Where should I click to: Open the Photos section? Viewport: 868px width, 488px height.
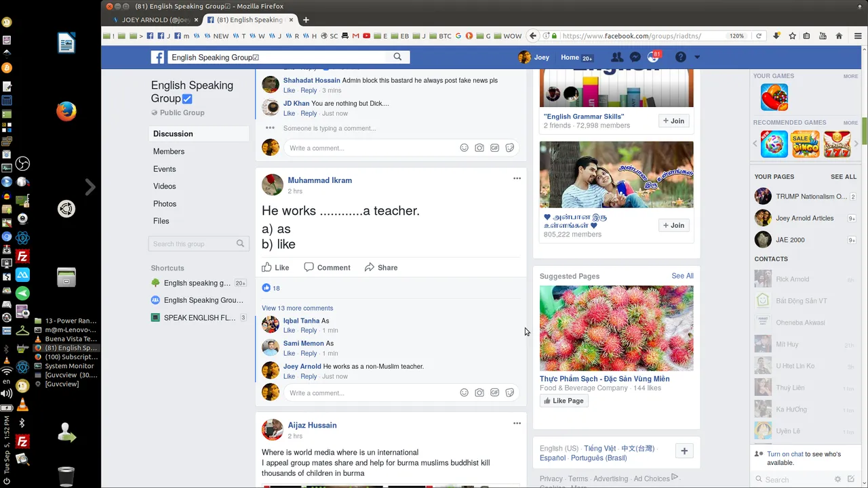coord(165,204)
